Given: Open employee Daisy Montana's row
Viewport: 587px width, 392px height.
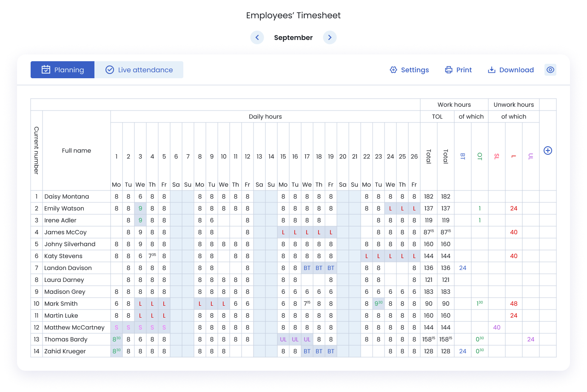Looking at the screenshot, I should (67, 196).
